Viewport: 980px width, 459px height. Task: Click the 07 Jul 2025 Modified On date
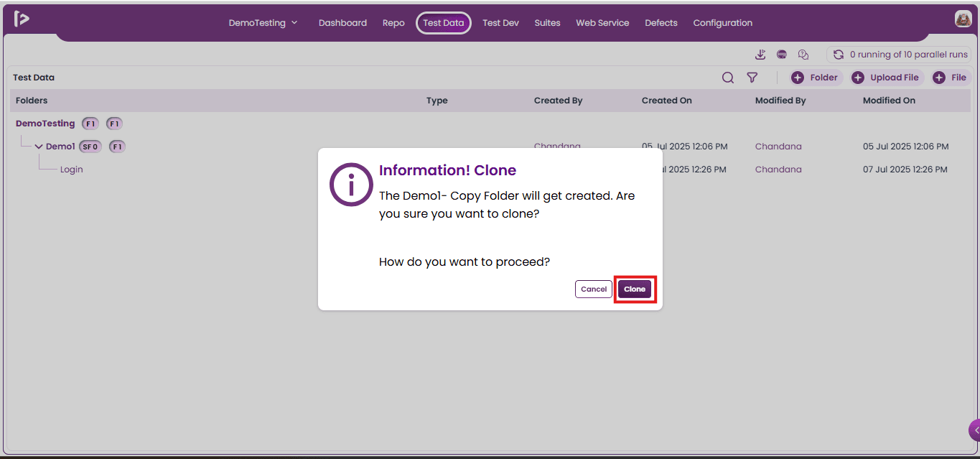tap(905, 170)
